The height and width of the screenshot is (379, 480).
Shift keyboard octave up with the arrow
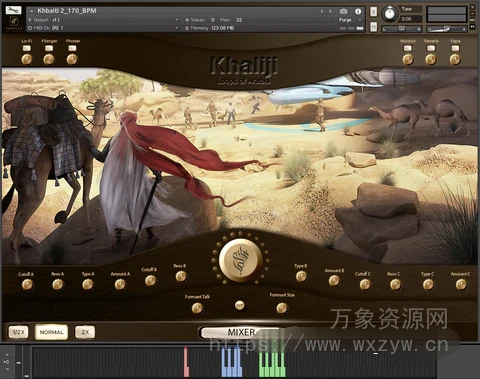(7, 355)
